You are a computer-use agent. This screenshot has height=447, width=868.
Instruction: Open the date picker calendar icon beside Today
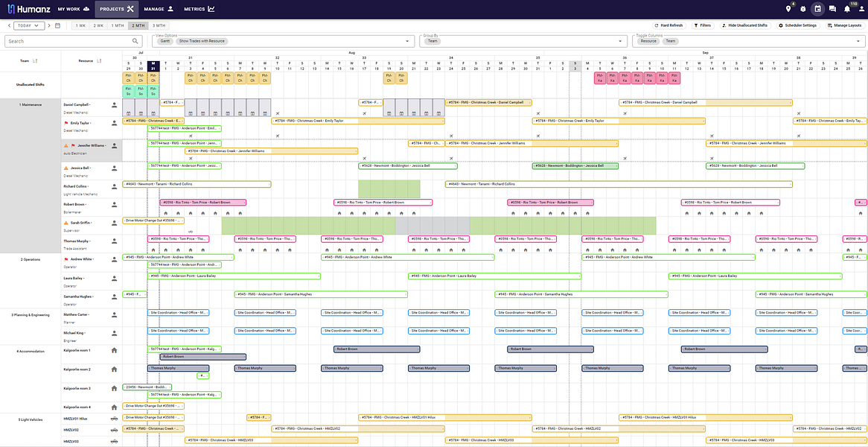pos(57,25)
